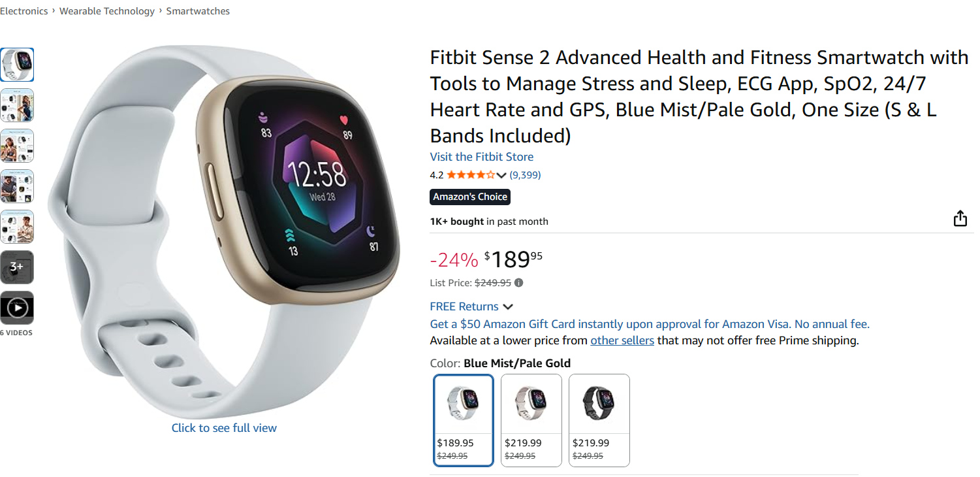Choose the black watch option at $219.99
This screenshot has height=477, width=980.
599,420
